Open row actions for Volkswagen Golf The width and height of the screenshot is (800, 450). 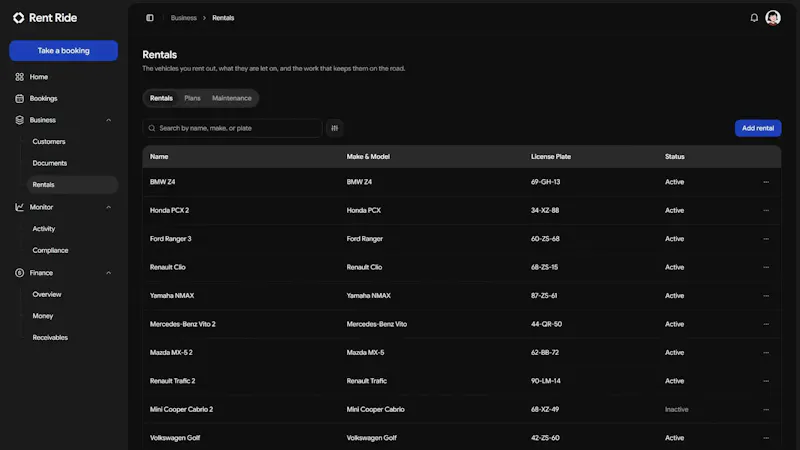point(766,438)
